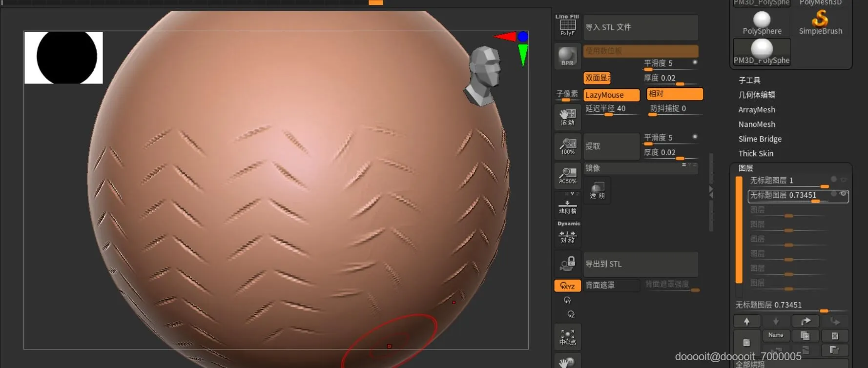Expand the 几何体编辑 geometry section
Image resolution: width=868 pixels, height=368 pixels.
[757, 95]
